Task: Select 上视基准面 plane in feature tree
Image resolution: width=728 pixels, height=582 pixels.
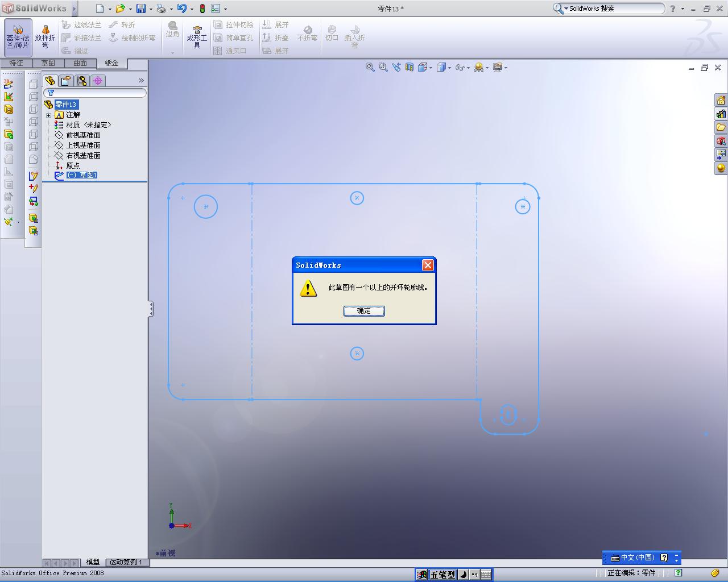Action: coord(83,145)
